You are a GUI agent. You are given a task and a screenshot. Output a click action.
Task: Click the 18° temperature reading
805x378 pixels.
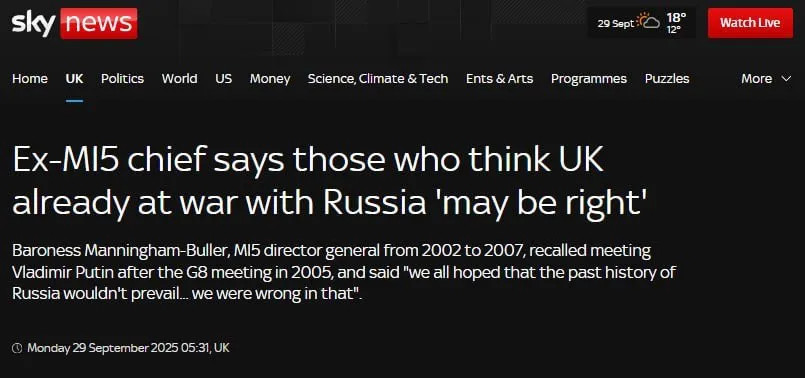(676, 18)
